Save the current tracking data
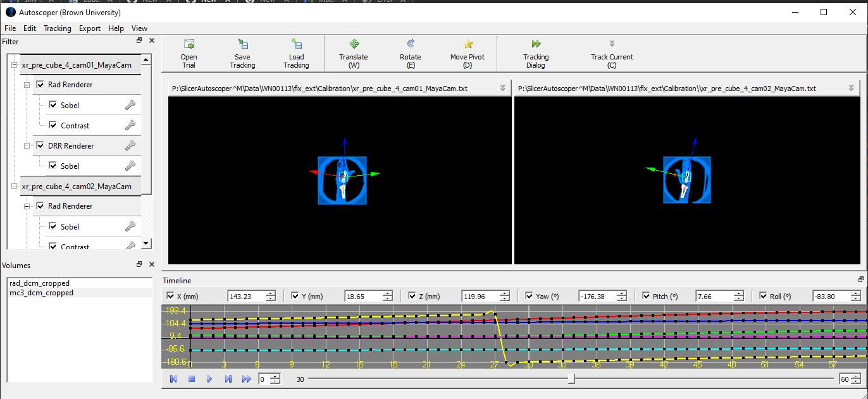This screenshot has width=868, height=399. pos(242,53)
